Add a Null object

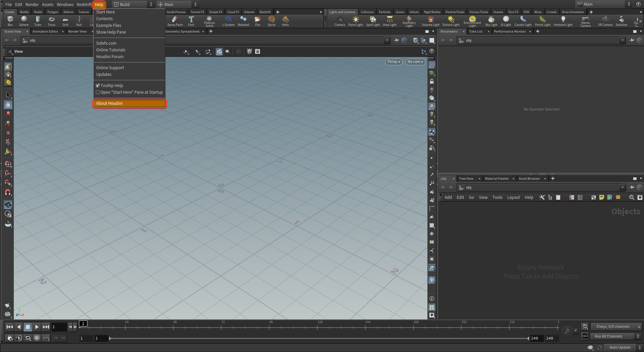(79, 21)
